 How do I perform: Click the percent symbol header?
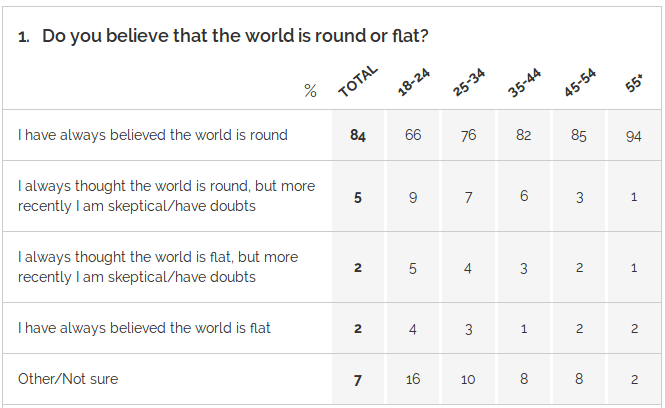pyautogui.click(x=310, y=91)
